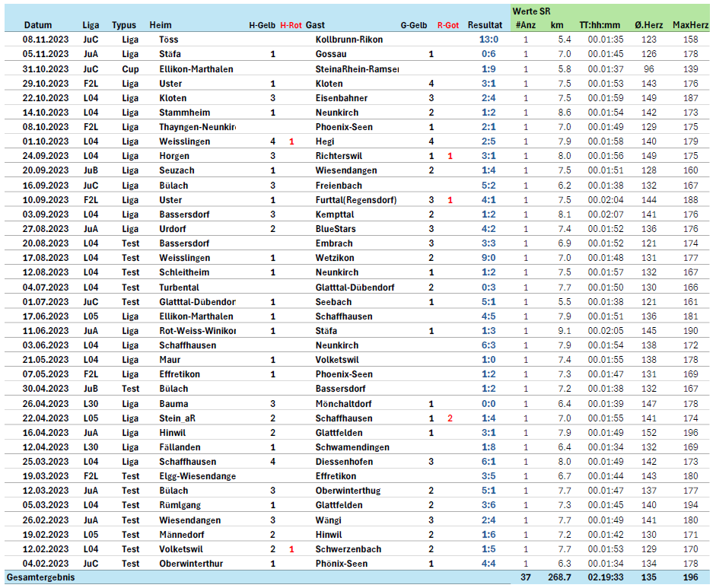The height and width of the screenshot is (588, 716).
Task: Select the Liga column header
Action: tap(91, 25)
